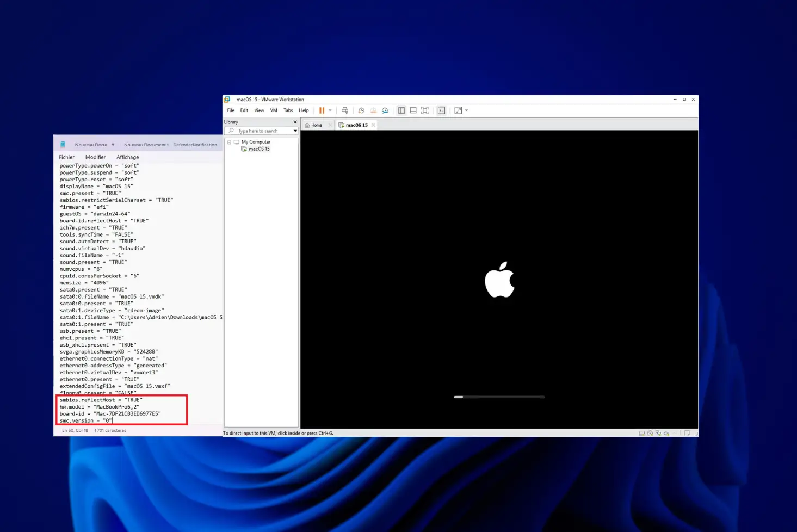Switch to the Home tab
The height and width of the screenshot is (532, 797).
point(317,125)
